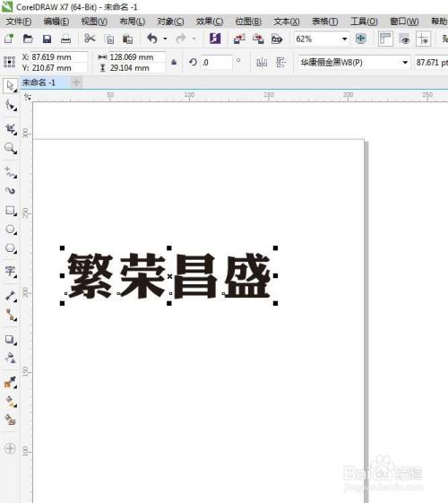Viewport: 448px width, 503px height.
Task: Click the object origin grid icon
Action: tap(9, 62)
